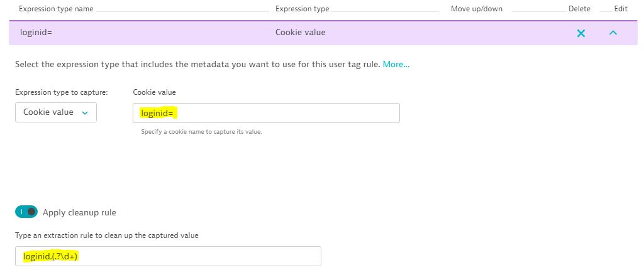The image size is (644, 270).
Task: Click the Move up/down column header
Action: click(476, 9)
